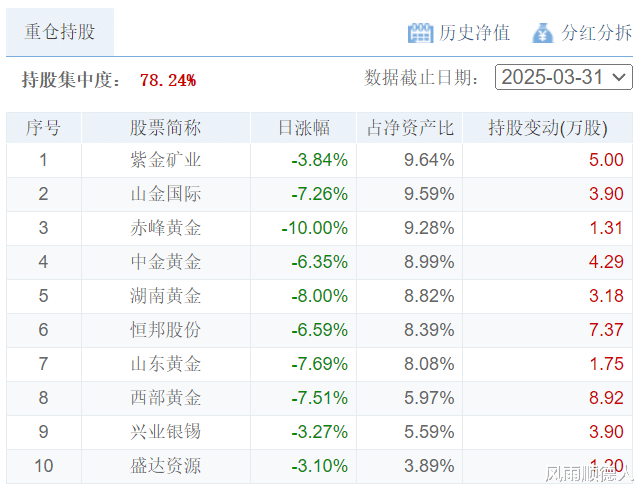
Task: Click the 8.39% net asset ratio
Action: click(429, 330)
